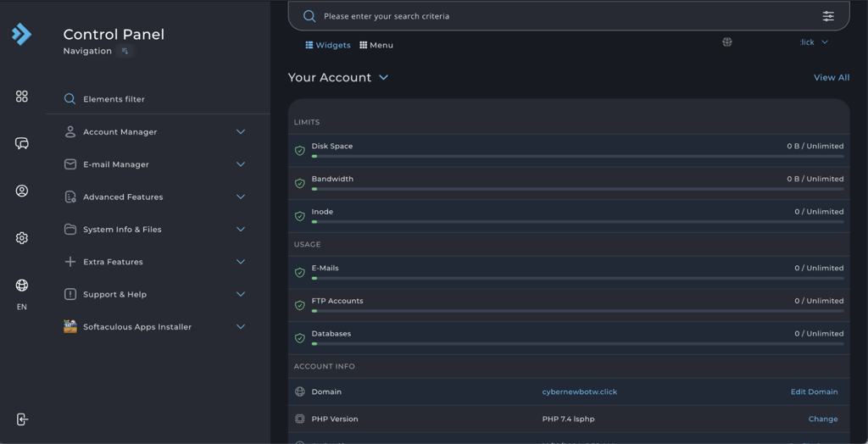The image size is (868, 444).
Task: Change language via the globe icon
Action: click(x=21, y=285)
